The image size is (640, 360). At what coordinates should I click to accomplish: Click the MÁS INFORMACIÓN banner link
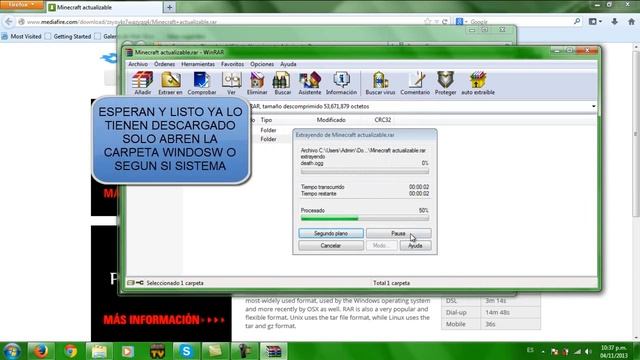coord(164,320)
